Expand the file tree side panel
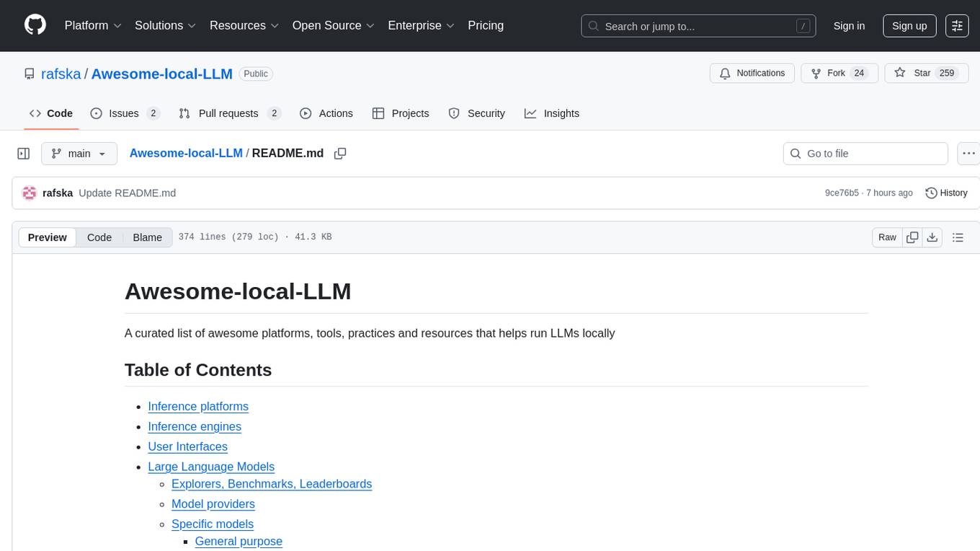 [24, 154]
